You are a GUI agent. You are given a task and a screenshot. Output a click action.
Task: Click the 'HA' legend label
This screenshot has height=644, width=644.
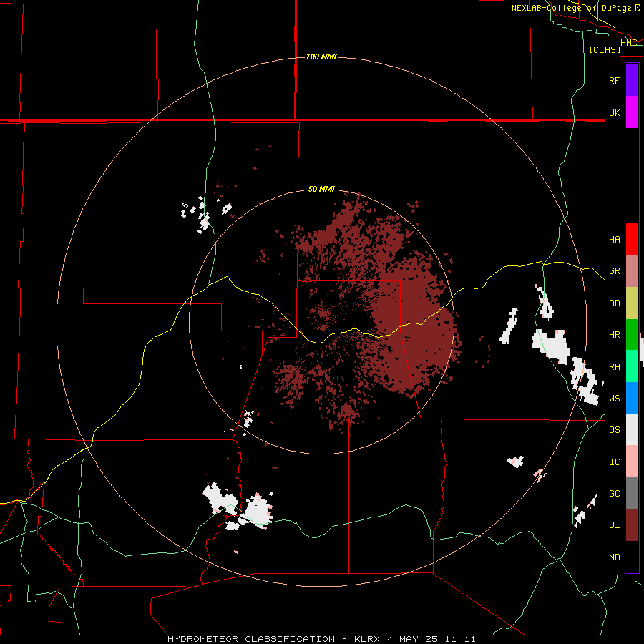point(614,239)
